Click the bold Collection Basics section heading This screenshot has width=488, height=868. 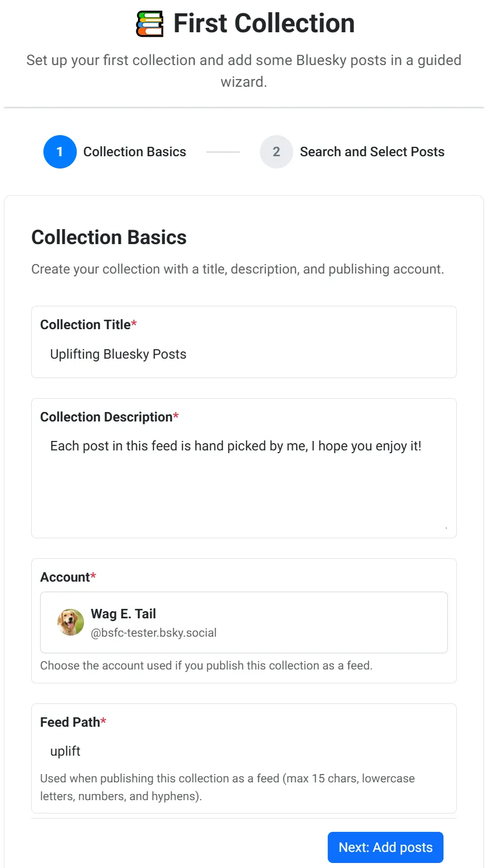tap(109, 237)
